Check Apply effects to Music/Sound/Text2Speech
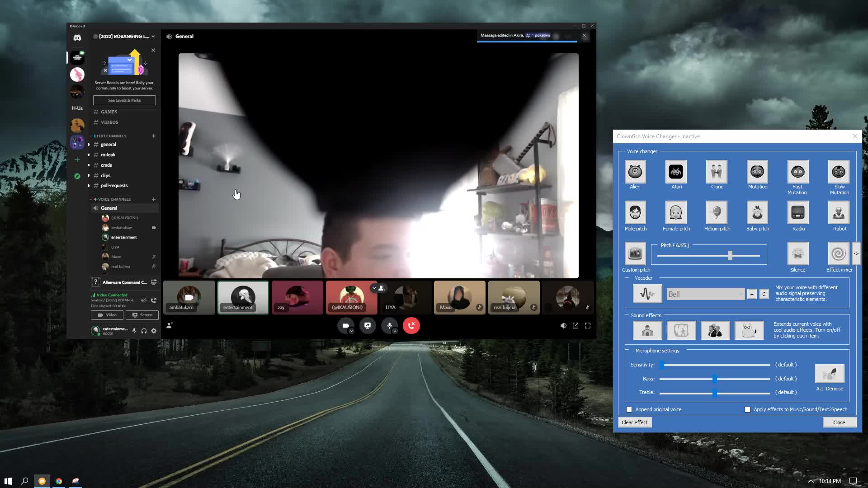 747,409
